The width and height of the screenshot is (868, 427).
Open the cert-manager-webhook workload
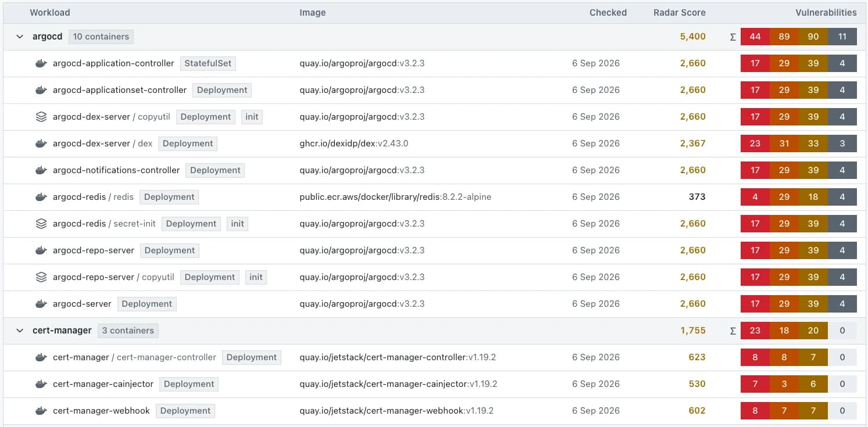(x=101, y=411)
